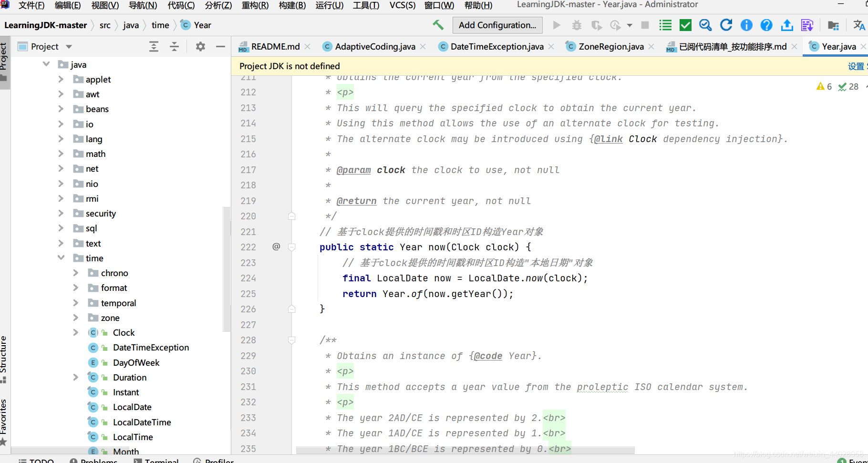Switch to the README.md tab
The image size is (868, 463).
[x=276, y=46]
